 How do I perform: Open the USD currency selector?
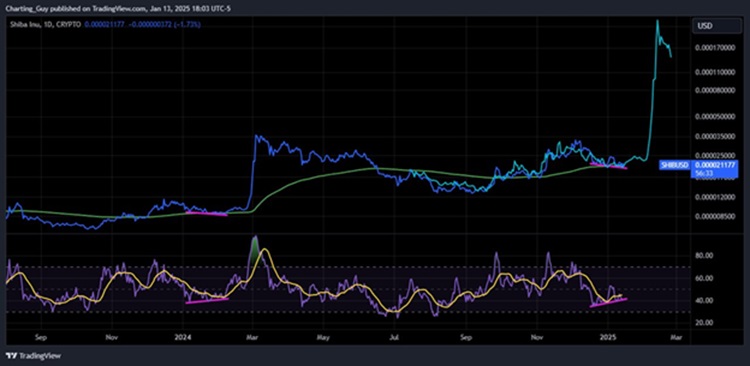716,26
